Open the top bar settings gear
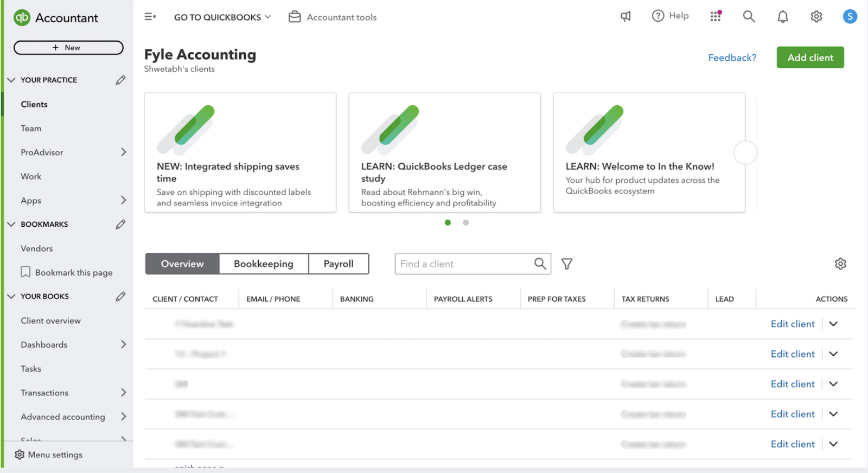The height and width of the screenshot is (473, 868). (x=816, y=17)
